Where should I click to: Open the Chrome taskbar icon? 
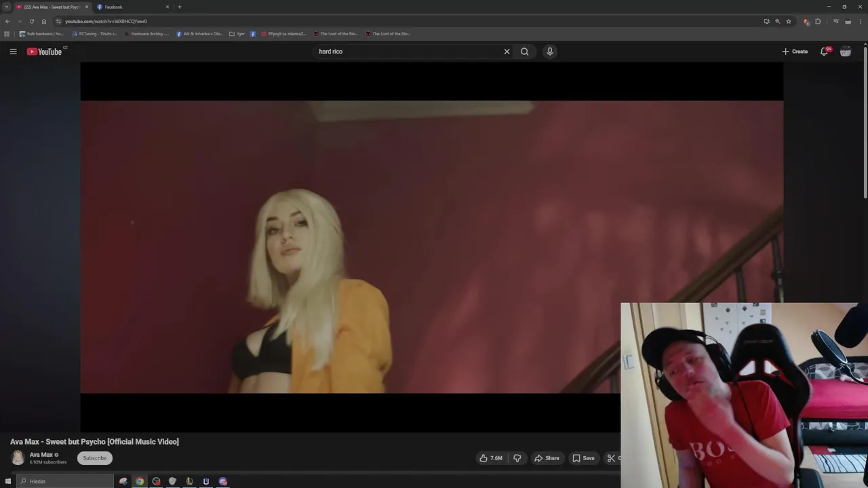pos(140,481)
